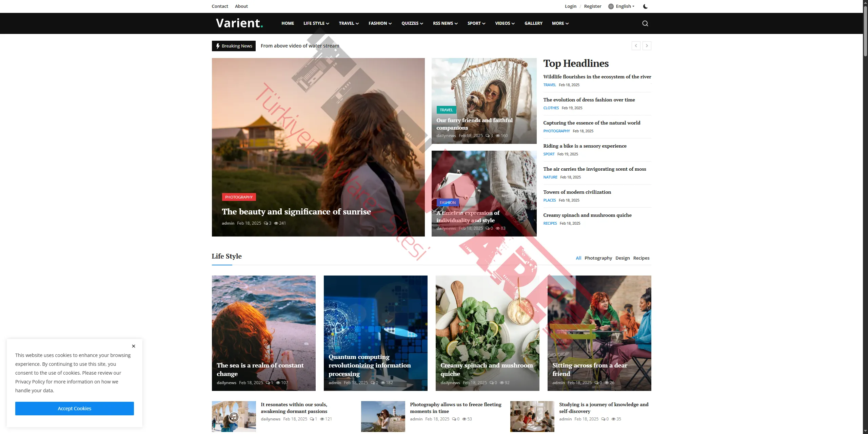Click the Accept Cookies button
This screenshot has width=868, height=434.
coord(74,408)
